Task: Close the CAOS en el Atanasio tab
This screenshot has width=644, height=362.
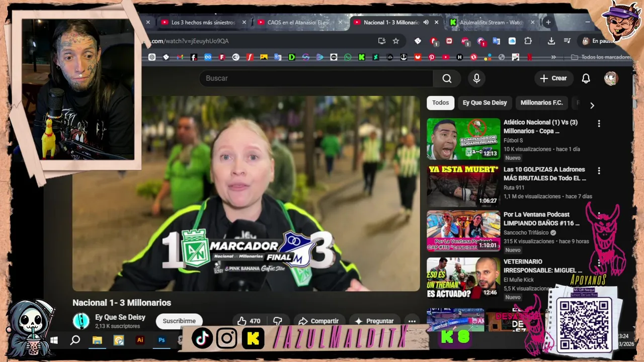Action: (x=340, y=22)
